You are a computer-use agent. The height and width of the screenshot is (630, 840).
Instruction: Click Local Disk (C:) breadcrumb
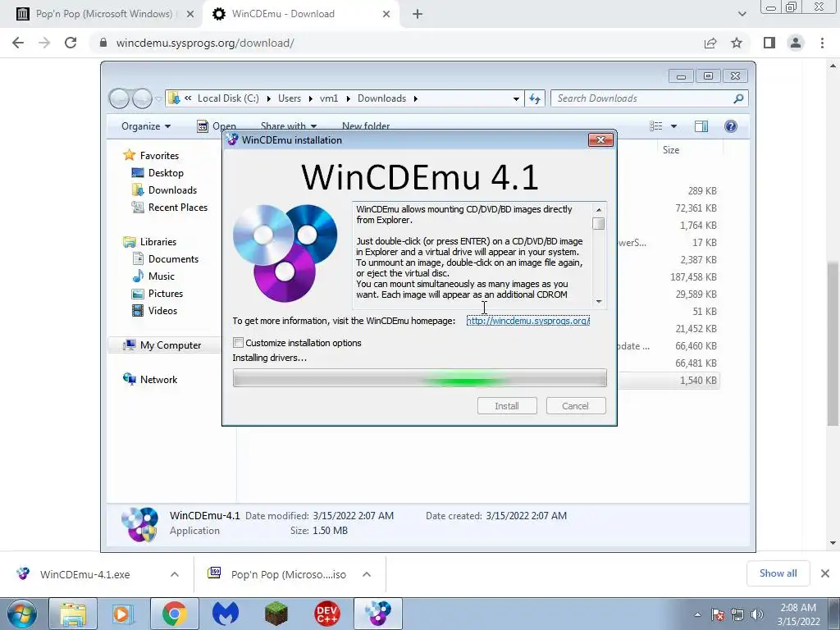point(228,98)
